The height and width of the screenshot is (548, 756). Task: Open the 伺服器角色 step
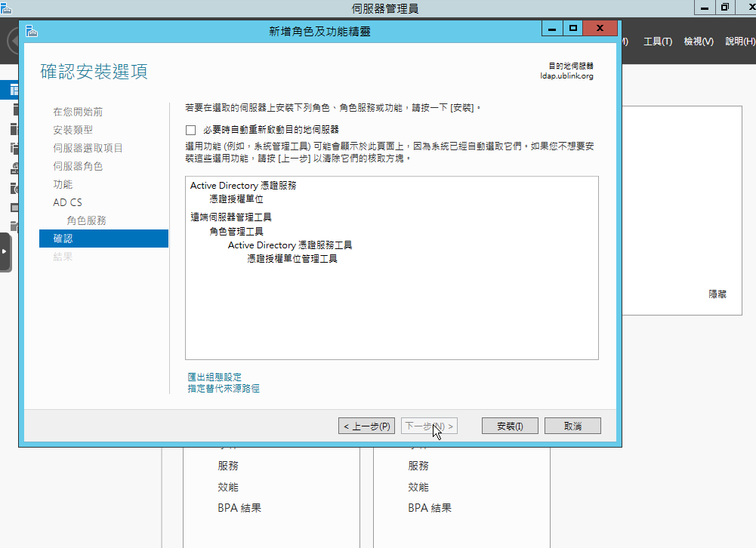pos(78,166)
